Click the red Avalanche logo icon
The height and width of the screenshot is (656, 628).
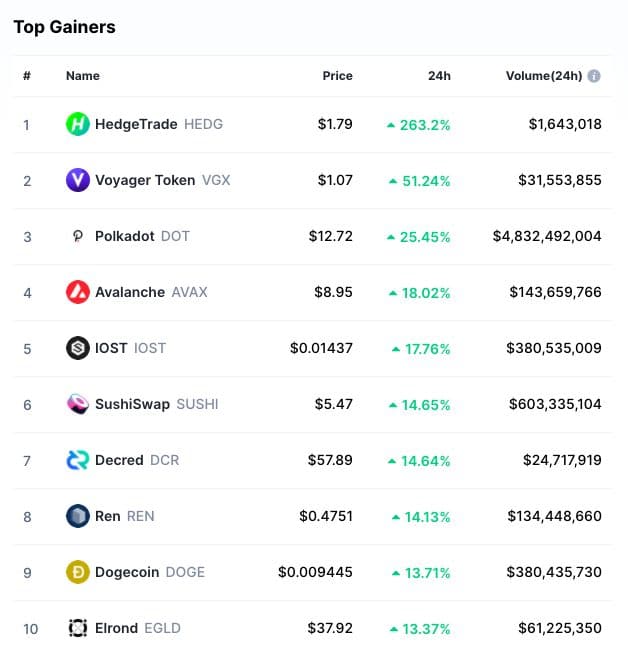coord(78,293)
